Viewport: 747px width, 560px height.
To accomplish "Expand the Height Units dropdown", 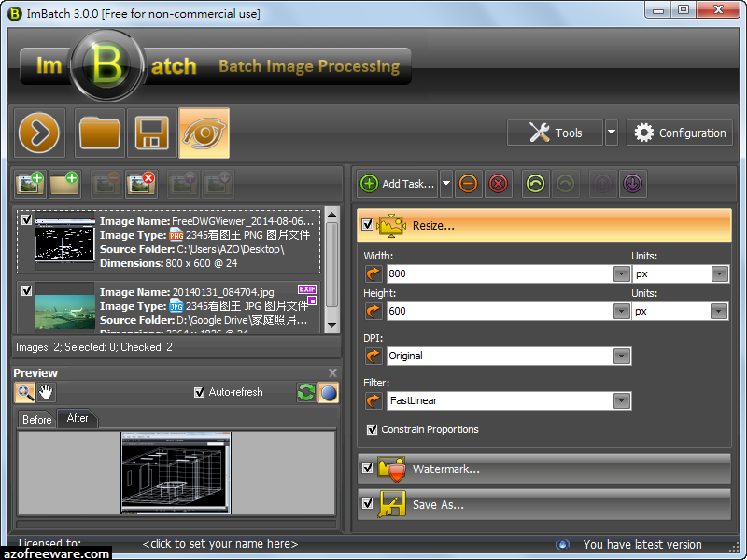I will point(718,311).
